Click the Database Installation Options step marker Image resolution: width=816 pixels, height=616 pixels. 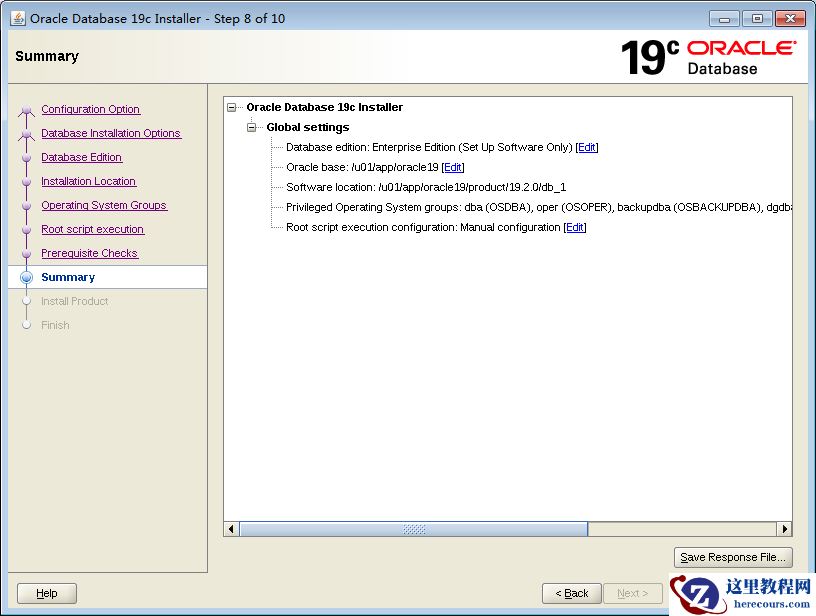point(27,134)
